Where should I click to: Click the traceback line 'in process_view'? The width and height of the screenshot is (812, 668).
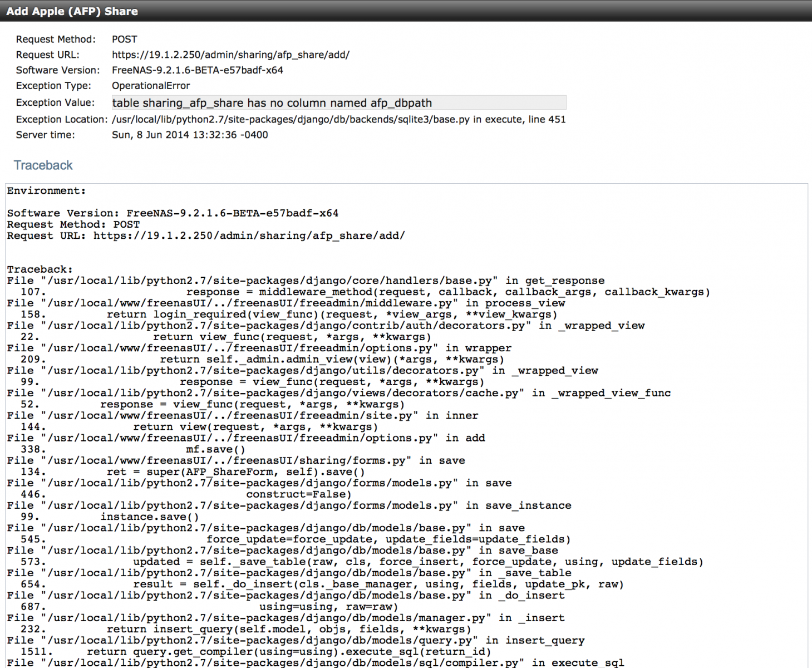(286, 303)
